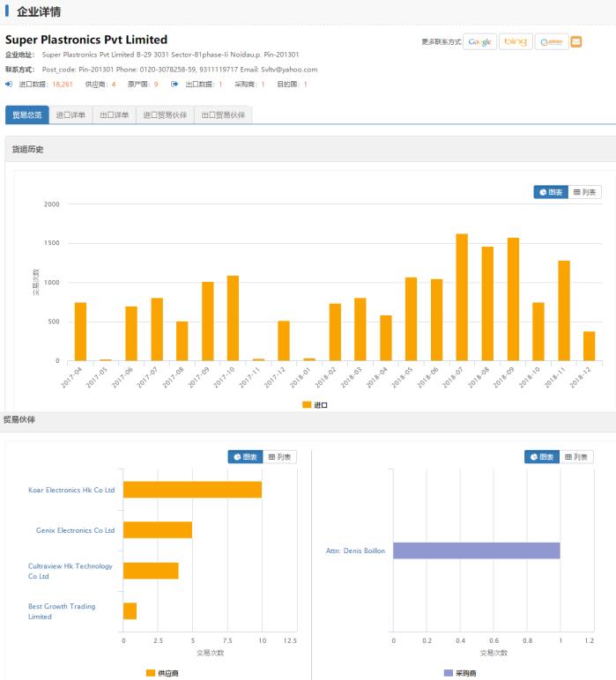Open Cultraview Hk Technology Co Ltd link
This screenshot has width=616, height=680.
coord(71,571)
